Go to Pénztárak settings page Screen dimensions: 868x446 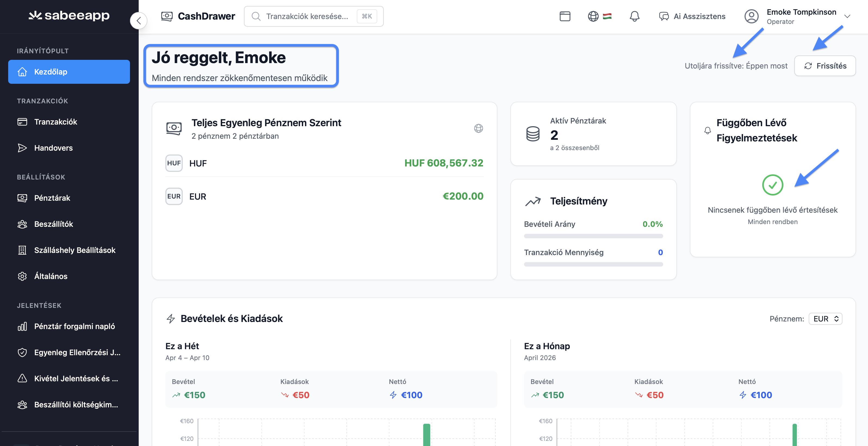tap(52, 198)
